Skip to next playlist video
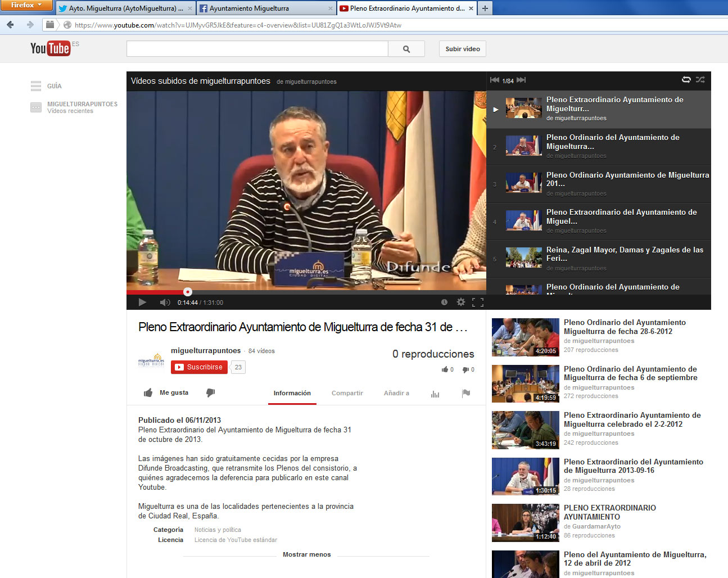This screenshot has height=578, width=728. point(521,80)
